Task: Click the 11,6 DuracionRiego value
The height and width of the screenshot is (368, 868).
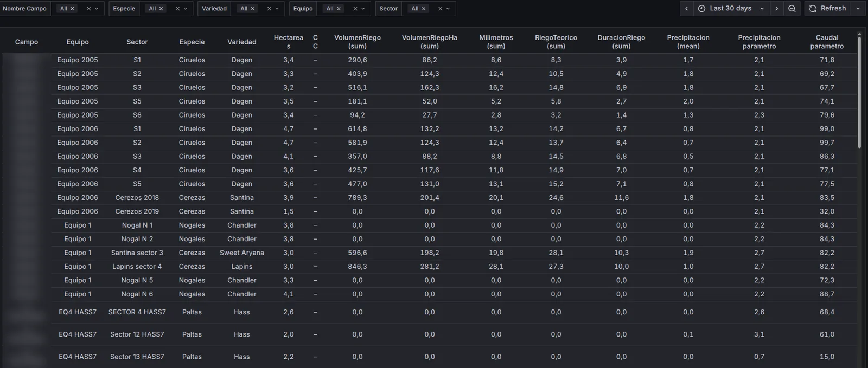Action: [622, 198]
